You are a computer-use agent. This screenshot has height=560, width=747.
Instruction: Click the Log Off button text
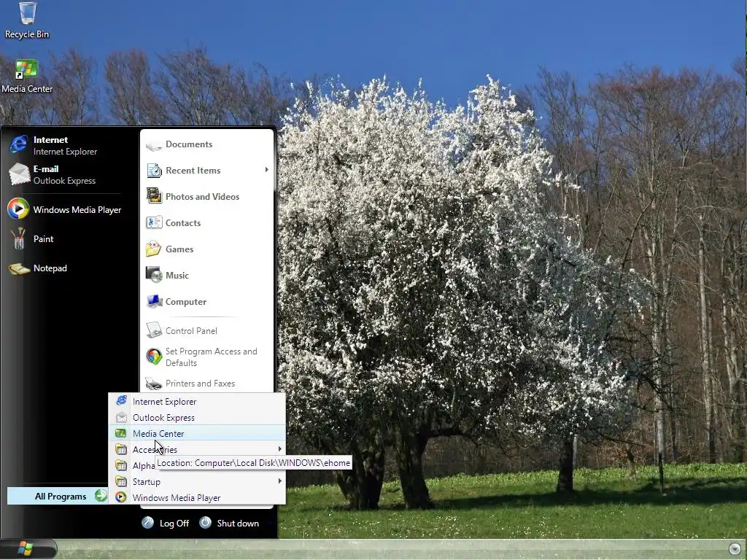(174, 524)
